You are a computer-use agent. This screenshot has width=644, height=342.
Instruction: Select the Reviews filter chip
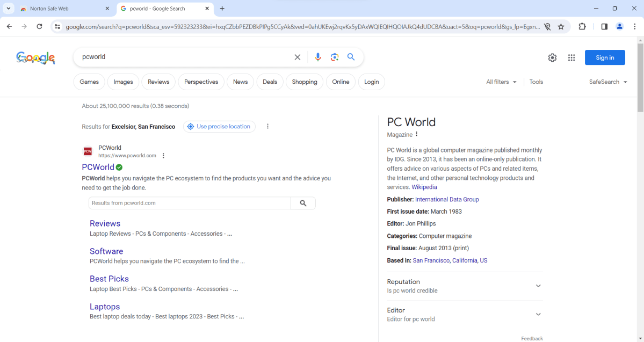(x=158, y=82)
